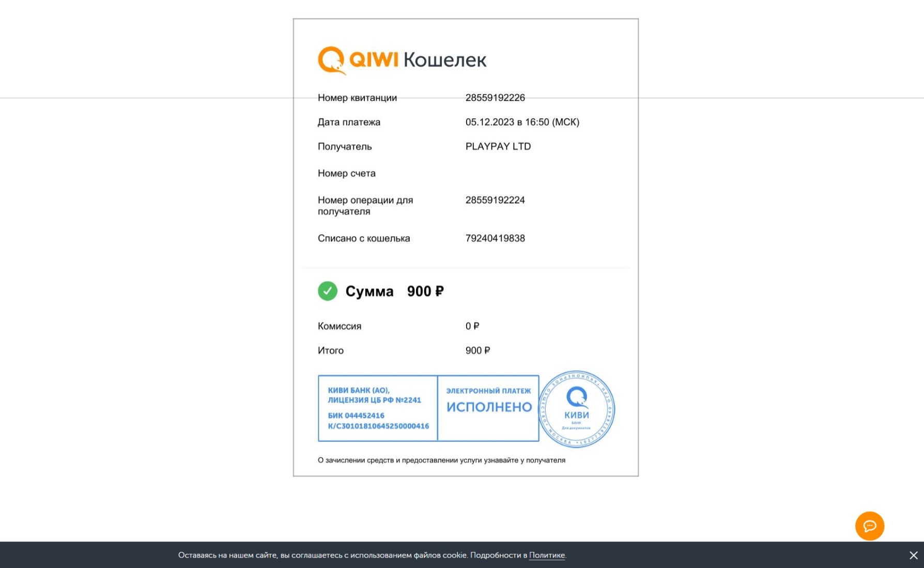
Task: Click the payment date 05.12.2023
Action: 522,122
